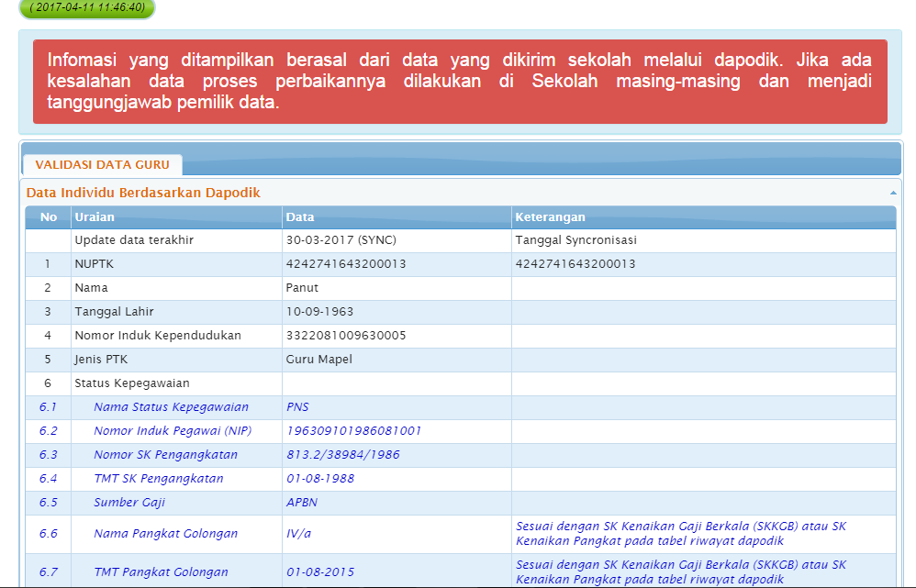Select the Tanggal Lahir label

coord(114,312)
